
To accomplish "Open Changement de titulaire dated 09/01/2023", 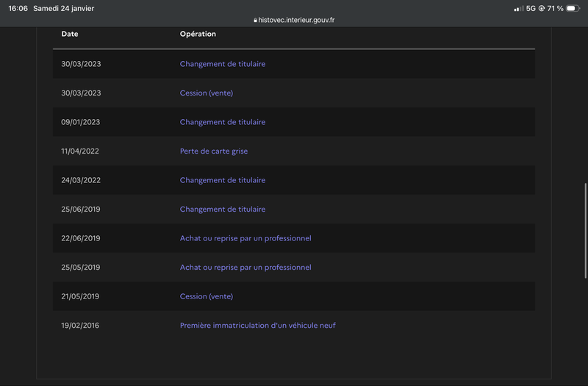I will point(223,122).
